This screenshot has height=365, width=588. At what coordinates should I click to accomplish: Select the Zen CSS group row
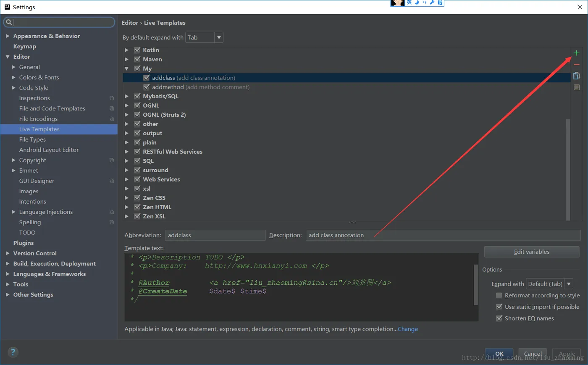click(x=154, y=198)
